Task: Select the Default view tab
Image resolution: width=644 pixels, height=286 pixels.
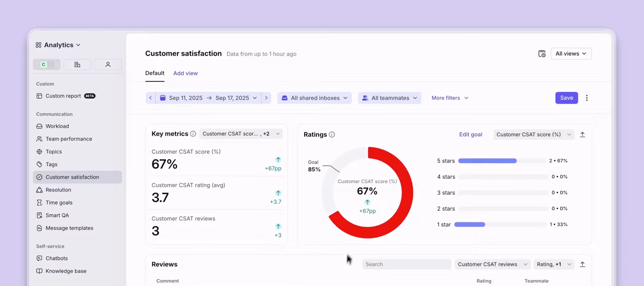Action: coord(155,73)
